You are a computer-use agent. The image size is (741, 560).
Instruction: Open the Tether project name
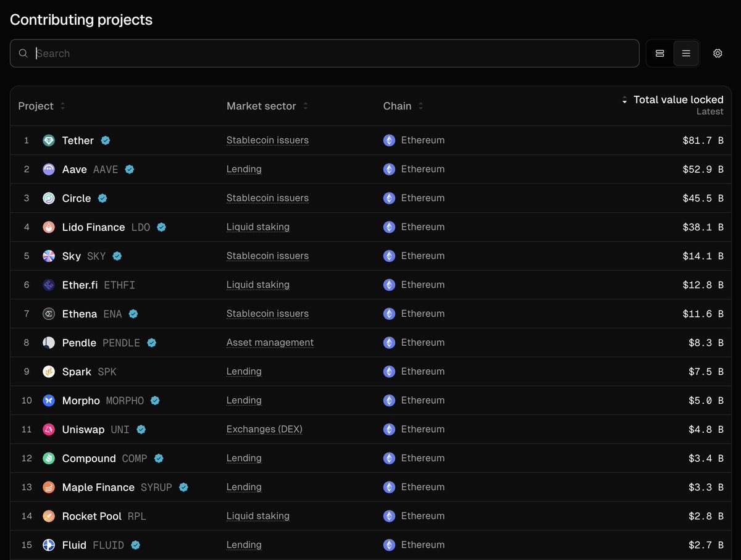point(78,141)
